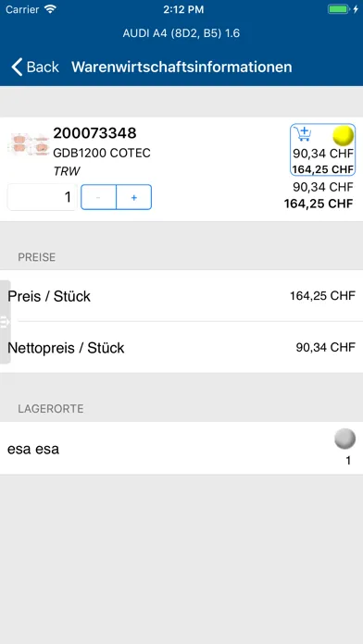Tap the AUDI A4 (8D2, B5) 1.6 vehicle title
Image resolution: width=363 pixels, height=644 pixels.
pyautogui.click(x=181, y=33)
